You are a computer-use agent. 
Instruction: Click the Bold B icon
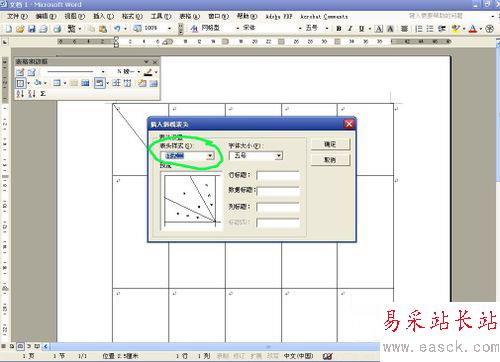pos(339,29)
